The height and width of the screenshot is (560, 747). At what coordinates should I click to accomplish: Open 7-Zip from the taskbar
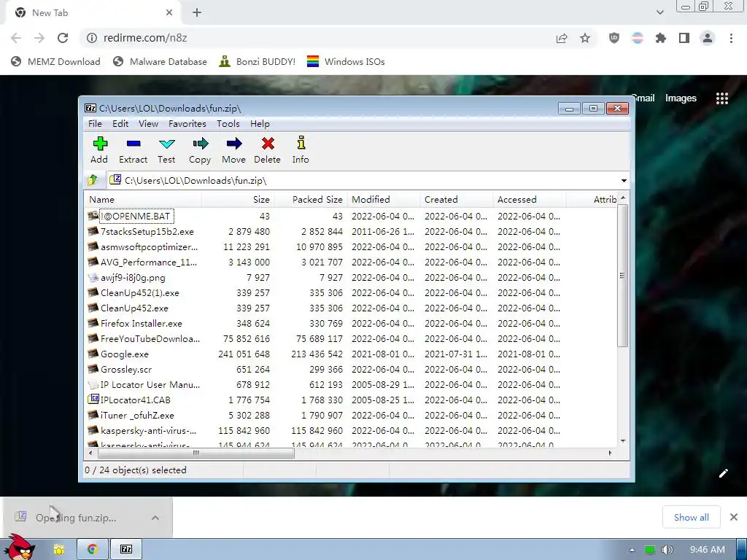click(126, 550)
